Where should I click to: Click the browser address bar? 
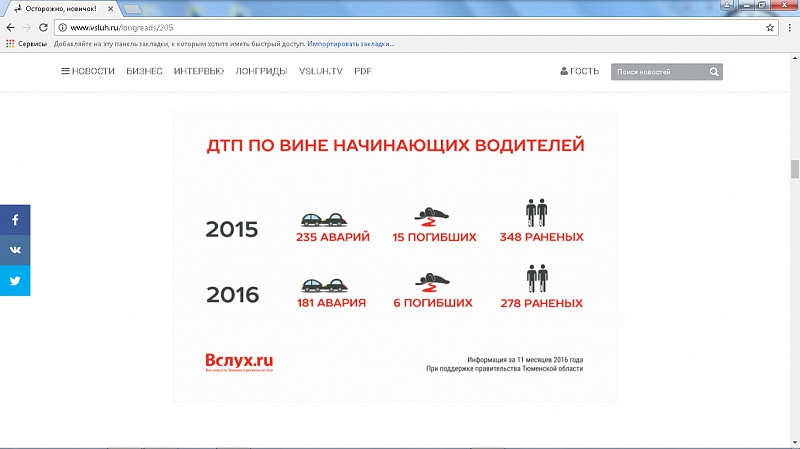click(400, 27)
